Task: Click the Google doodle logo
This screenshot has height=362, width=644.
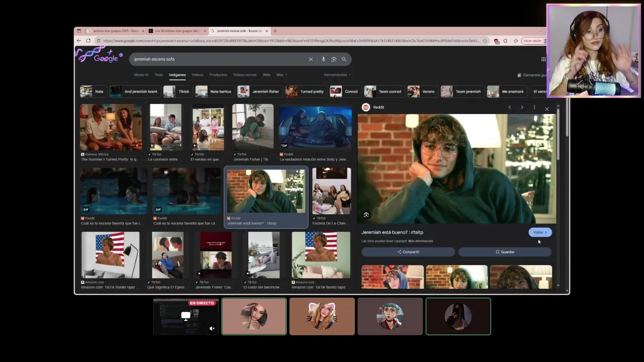Action: 100,56
